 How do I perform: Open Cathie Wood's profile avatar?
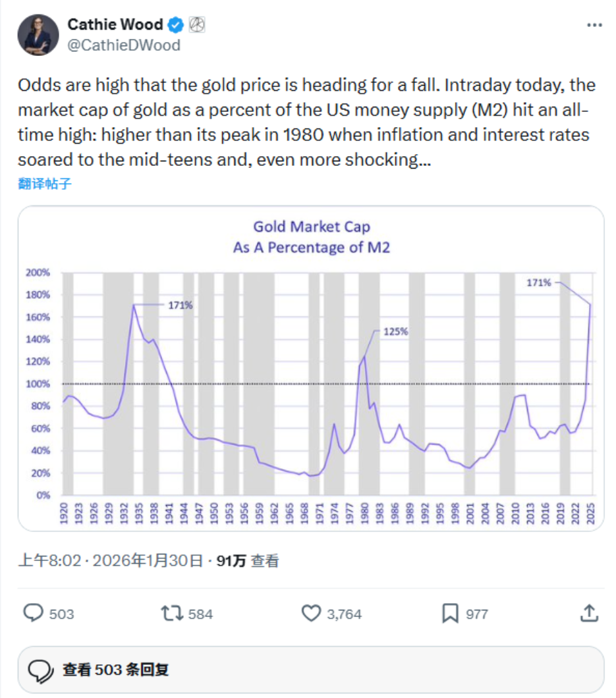(38, 35)
